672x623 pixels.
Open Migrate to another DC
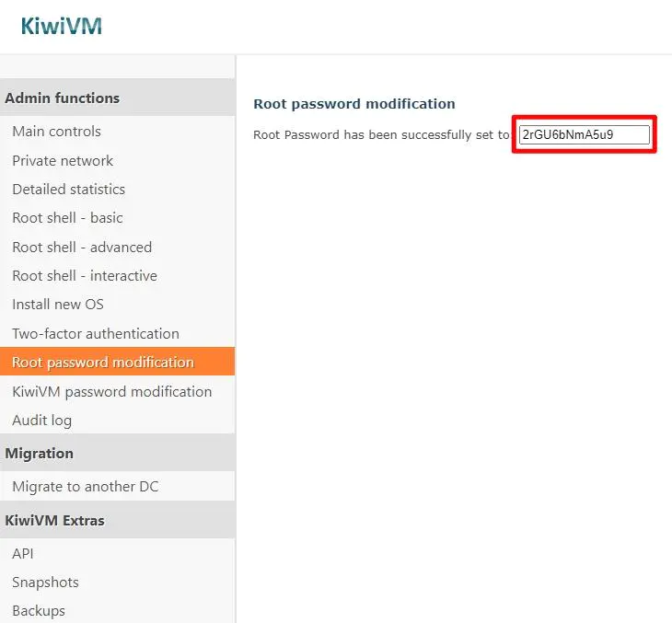[x=86, y=487]
